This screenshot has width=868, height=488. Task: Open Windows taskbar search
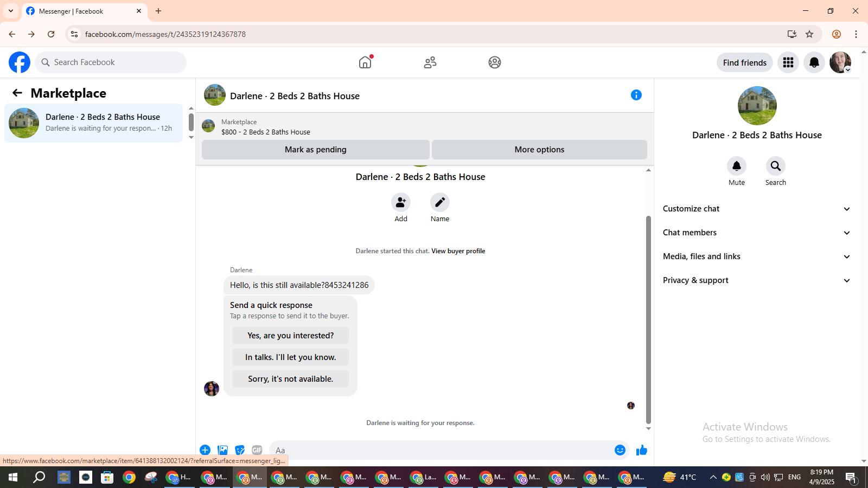[x=39, y=477]
